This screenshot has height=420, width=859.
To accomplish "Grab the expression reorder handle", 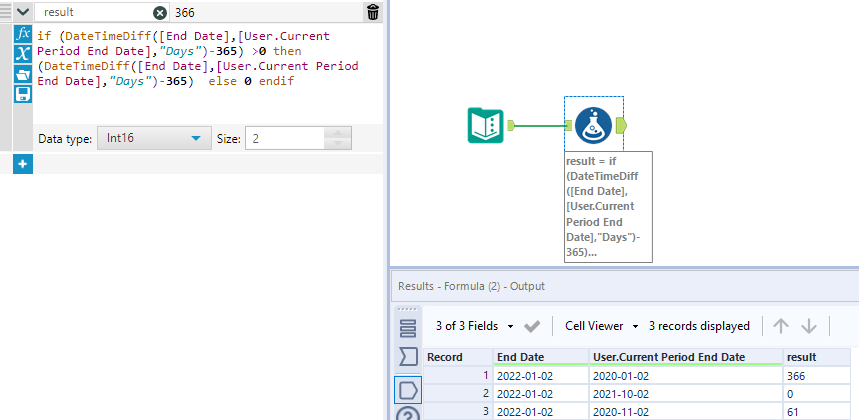I will (x=5, y=11).
